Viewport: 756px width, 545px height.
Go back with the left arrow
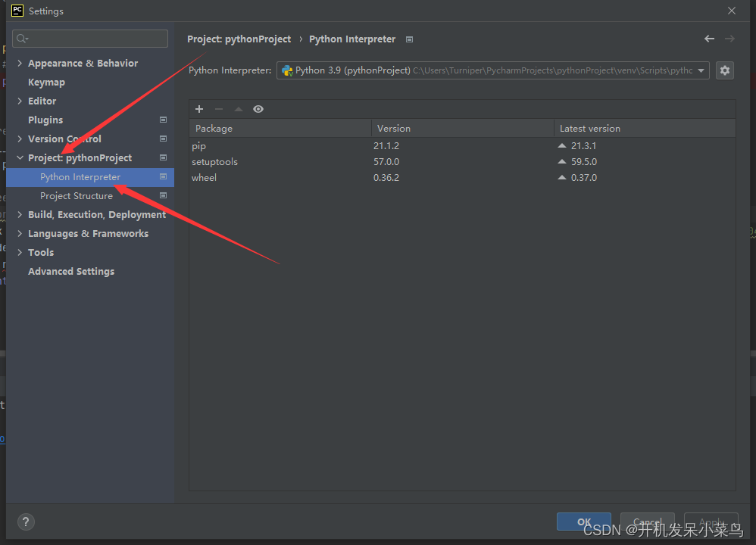[709, 39]
